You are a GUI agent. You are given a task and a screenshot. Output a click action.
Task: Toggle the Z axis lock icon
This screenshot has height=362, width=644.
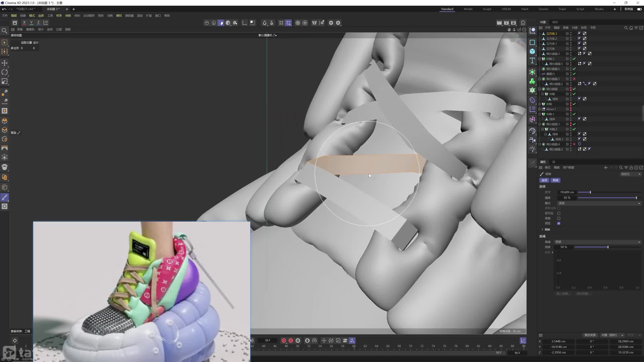(x=38, y=23)
